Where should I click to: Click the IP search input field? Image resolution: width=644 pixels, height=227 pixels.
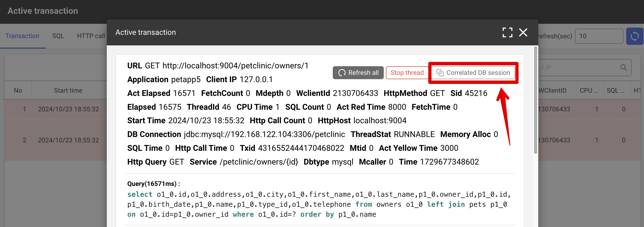(580, 68)
